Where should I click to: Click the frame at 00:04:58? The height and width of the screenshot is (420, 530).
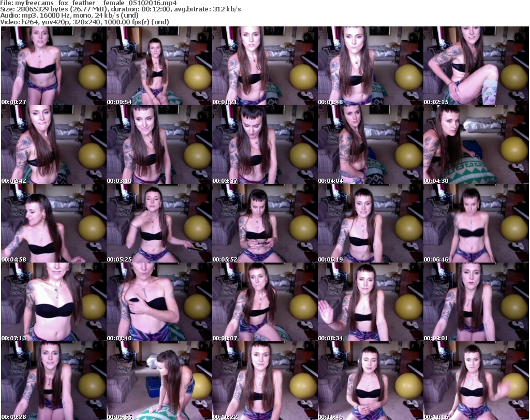click(x=53, y=223)
